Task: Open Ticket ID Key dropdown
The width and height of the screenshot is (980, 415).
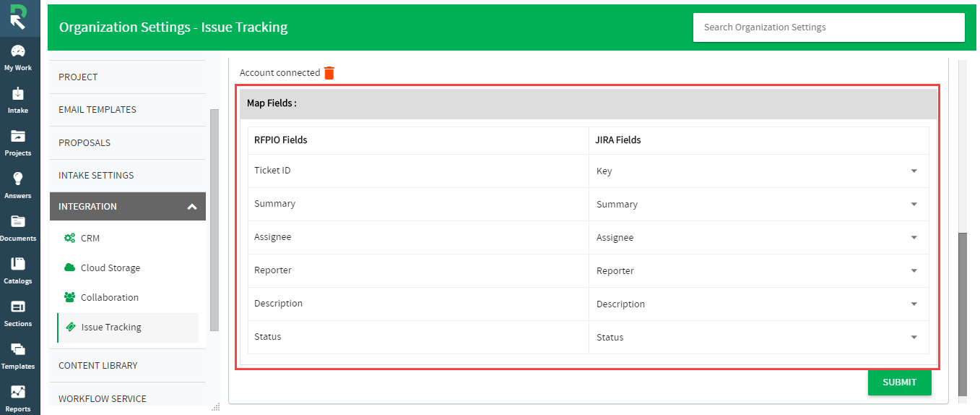Action: coord(758,171)
